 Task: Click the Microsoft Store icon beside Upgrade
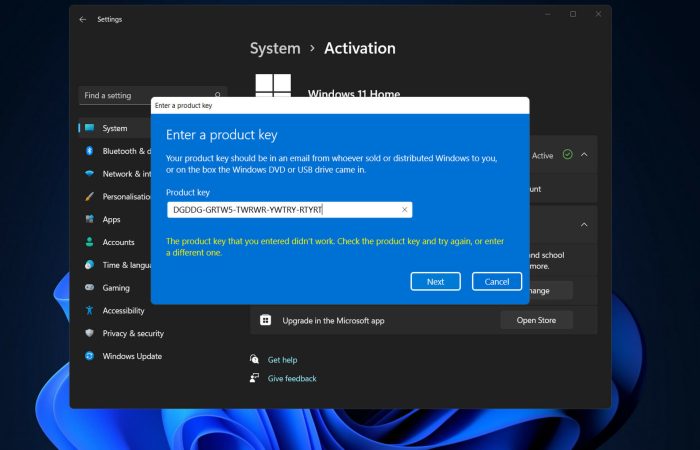(x=266, y=320)
